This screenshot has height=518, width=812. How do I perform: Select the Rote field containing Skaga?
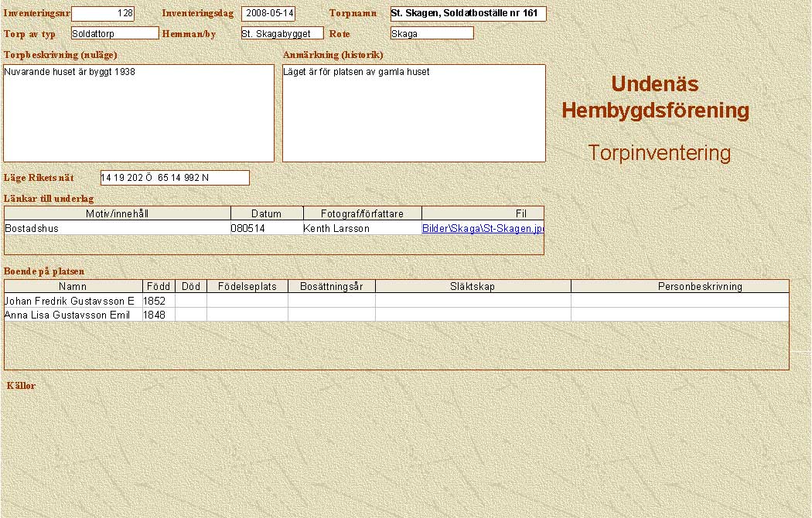pos(432,33)
